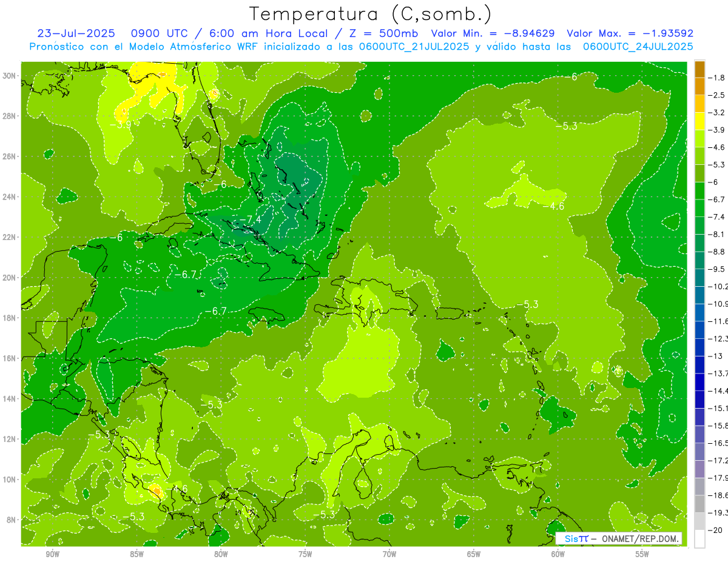
Task: Click the 60W longitude axis label
Action: [558, 554]
